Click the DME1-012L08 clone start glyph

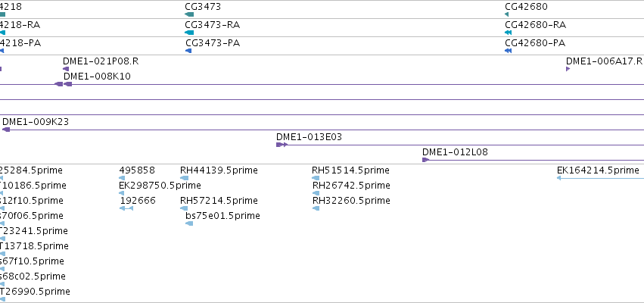click(x=425, y=160)
